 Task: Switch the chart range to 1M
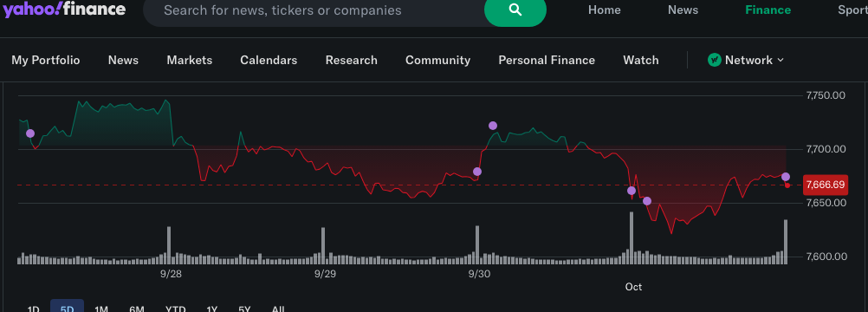101,309
